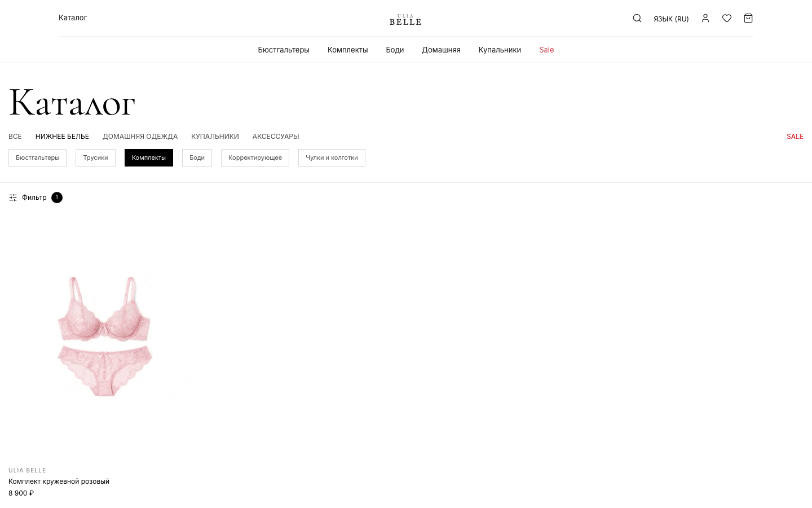Open the ЯЗЫК (RU) language selector
812x508 pixels.
[x=671, y=19]
